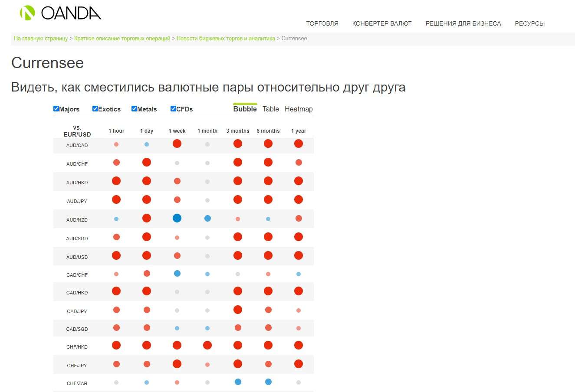The height and width of the screenshot is (392, 575).
Task: Switch to the Heatmap view tab
Action: click(299, 109)
